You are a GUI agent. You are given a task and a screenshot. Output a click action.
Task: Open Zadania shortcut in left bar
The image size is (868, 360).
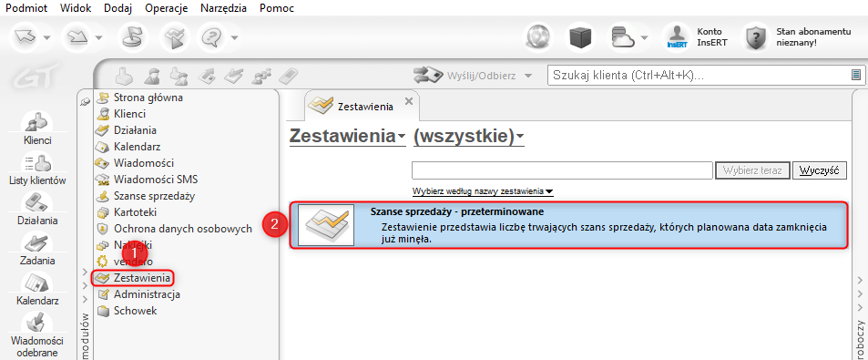tap(36, 249)
